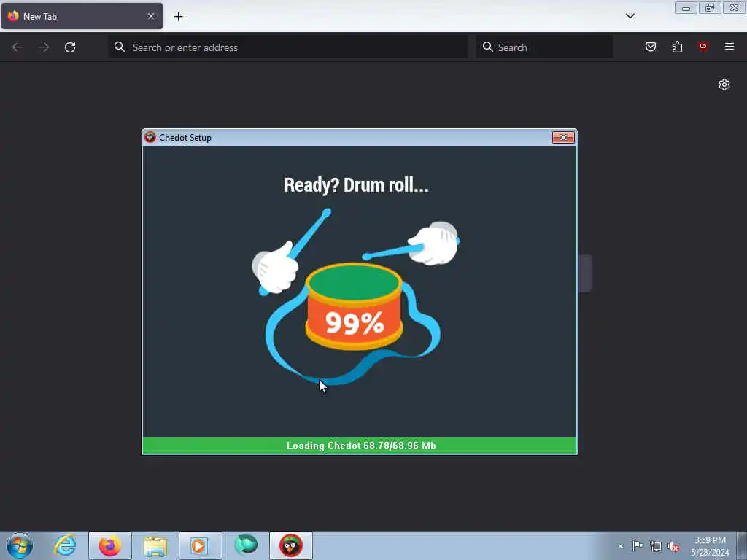Show hidden tray icons arrow
Screen dimensions: 747x560
point(620,546)
